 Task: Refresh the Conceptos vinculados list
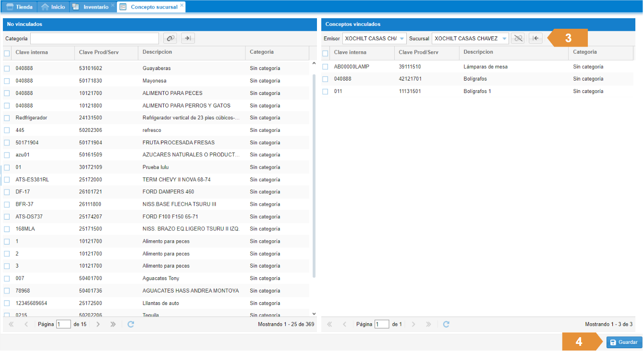(x=446, y=324)
